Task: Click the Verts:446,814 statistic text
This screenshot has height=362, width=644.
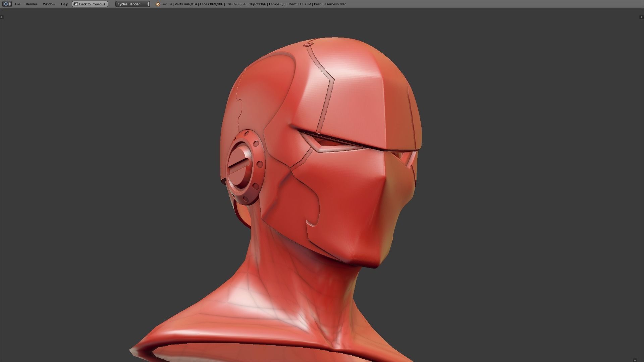Action: click(x=186, y=4)
